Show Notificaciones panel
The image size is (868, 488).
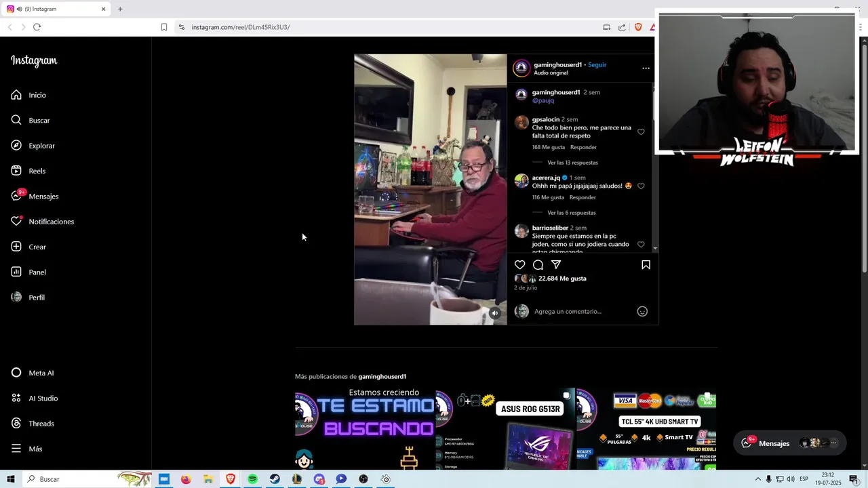[x=42, y=222]
